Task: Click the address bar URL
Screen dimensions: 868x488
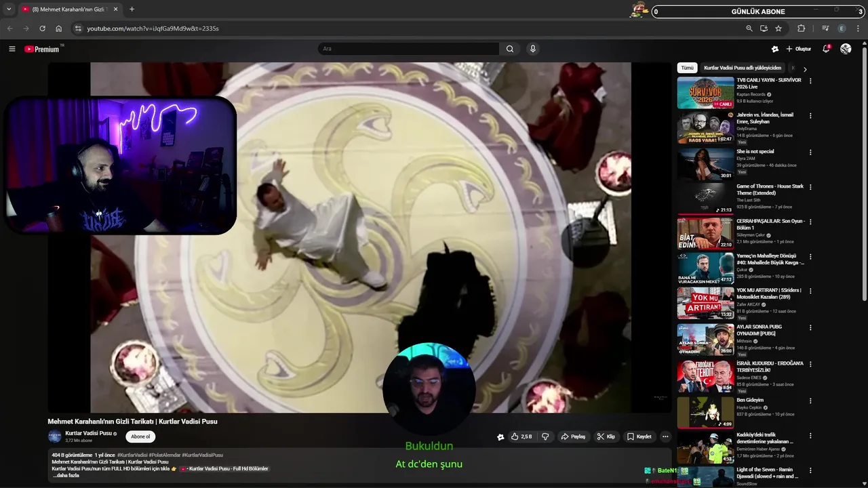Action: coord(153,28)
